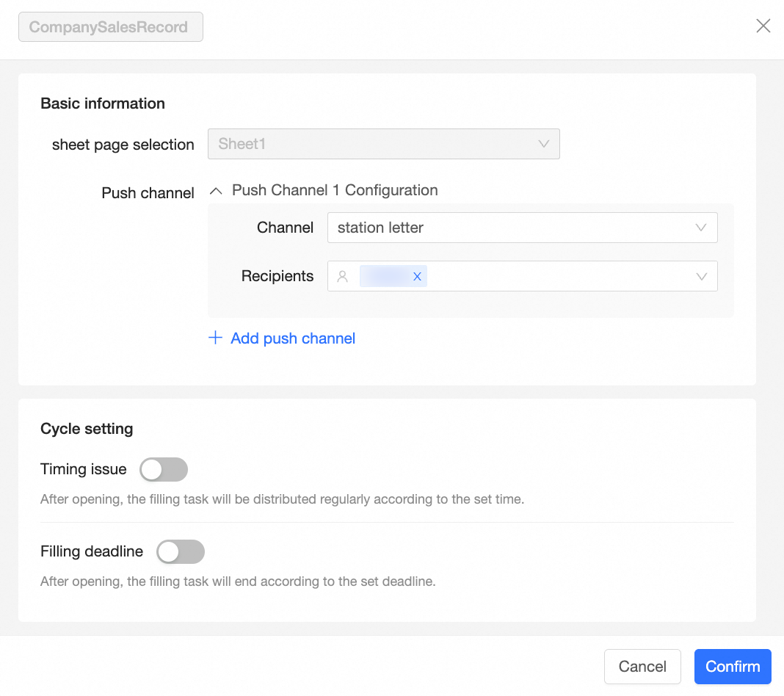
Task: Click the sheet page selection dropdown arrow
Action: pos(544,144)
